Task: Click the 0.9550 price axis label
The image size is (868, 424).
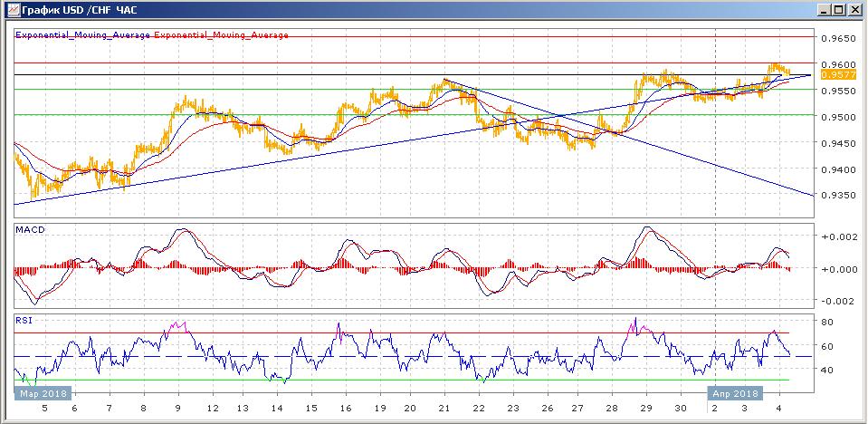Action: click(x=837, y=91)
